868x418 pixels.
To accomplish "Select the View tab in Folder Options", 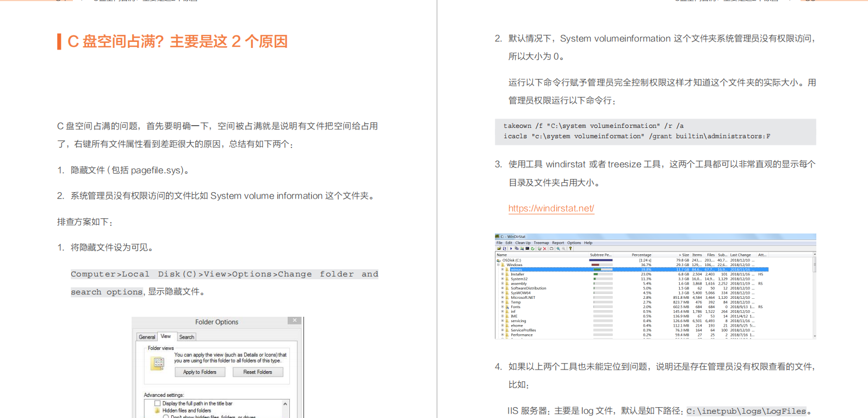I will pyautogui.click(x=166, y=336).
